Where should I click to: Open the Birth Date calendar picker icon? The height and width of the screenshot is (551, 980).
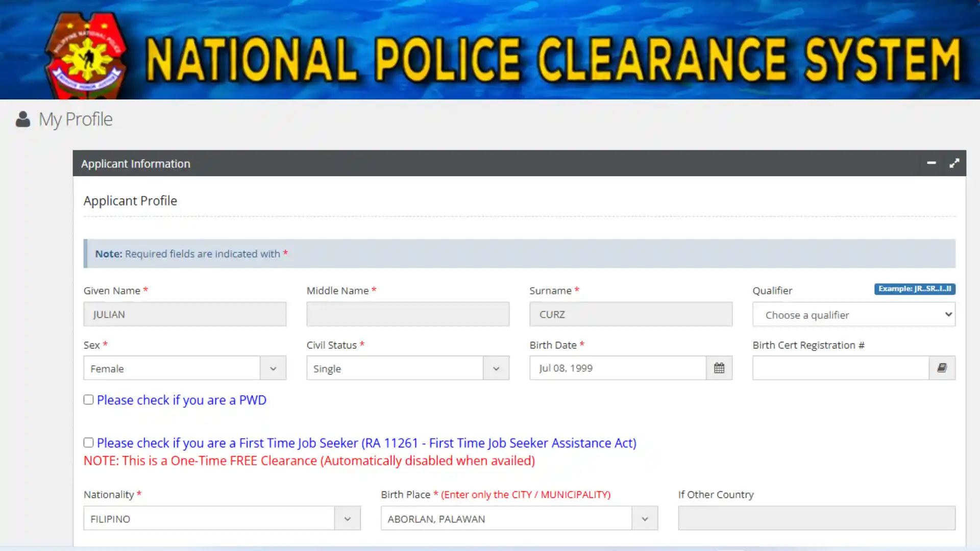point(719,368)
